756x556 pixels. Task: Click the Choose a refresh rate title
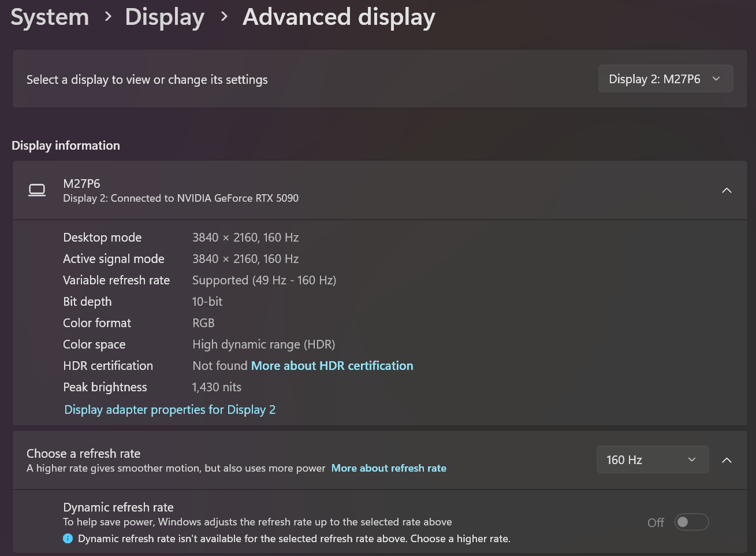pos(83,454)
